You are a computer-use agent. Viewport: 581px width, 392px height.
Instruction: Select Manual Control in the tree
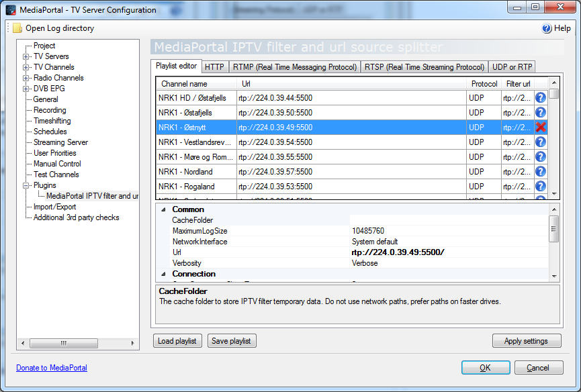click(57, 164)
